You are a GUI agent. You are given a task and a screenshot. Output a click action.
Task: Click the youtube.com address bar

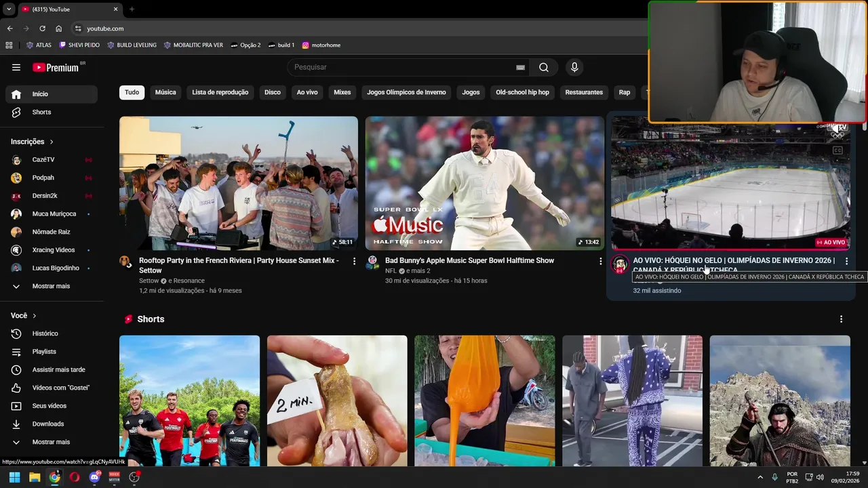tap(359, 28)
